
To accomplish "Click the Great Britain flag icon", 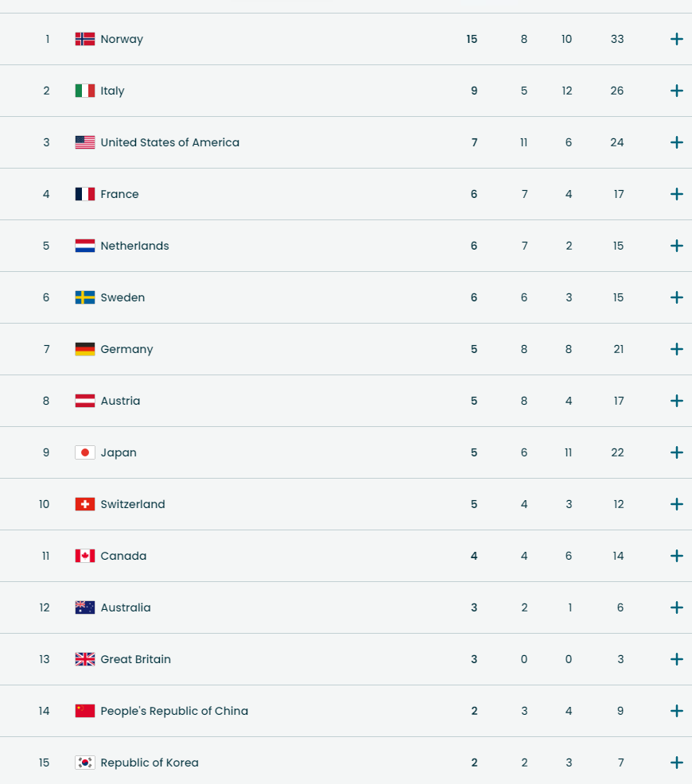I will point(85,659).
